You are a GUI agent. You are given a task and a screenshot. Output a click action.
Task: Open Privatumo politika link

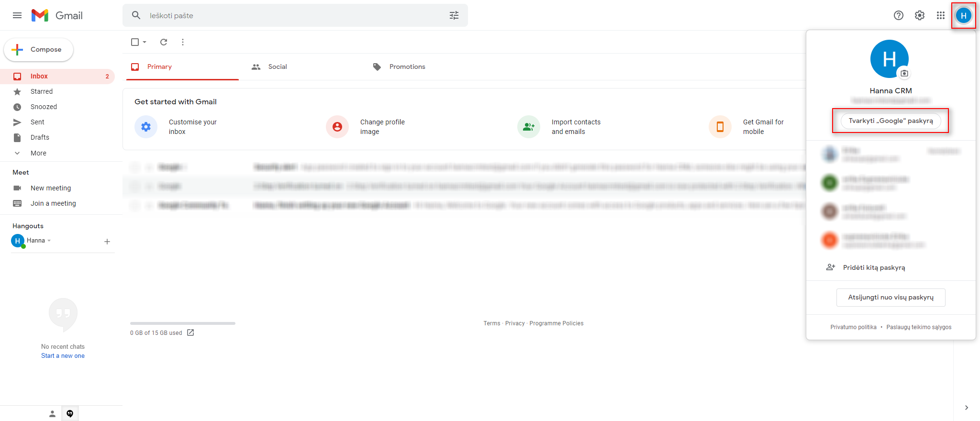tap(853, 327)
